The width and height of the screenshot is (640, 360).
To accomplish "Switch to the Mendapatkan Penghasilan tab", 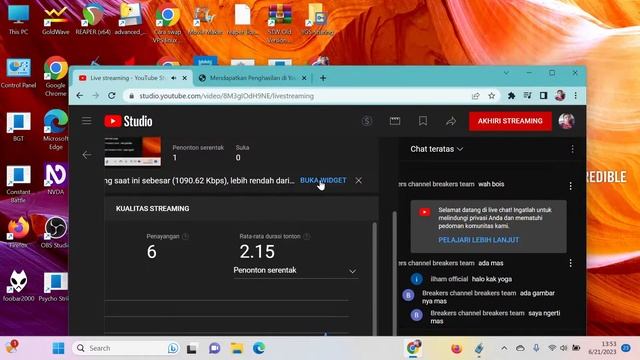I will pos(253,78).
